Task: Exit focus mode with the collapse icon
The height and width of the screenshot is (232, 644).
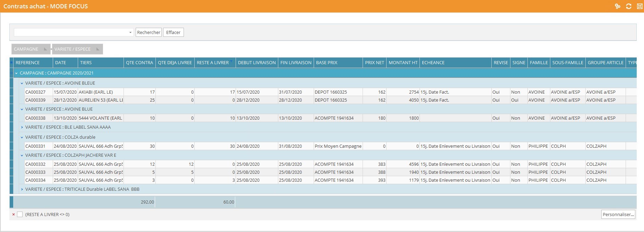Action: click(x=639, y=6)
